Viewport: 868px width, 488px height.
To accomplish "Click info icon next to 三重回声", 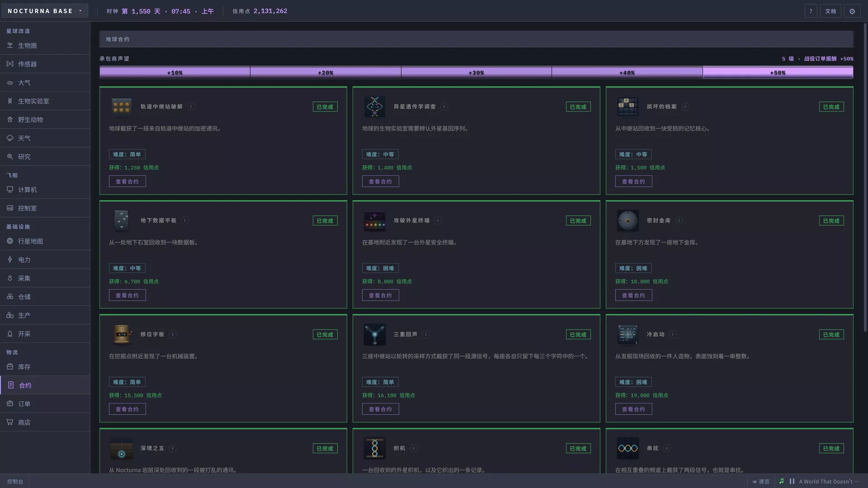I will tap(426, 334).
